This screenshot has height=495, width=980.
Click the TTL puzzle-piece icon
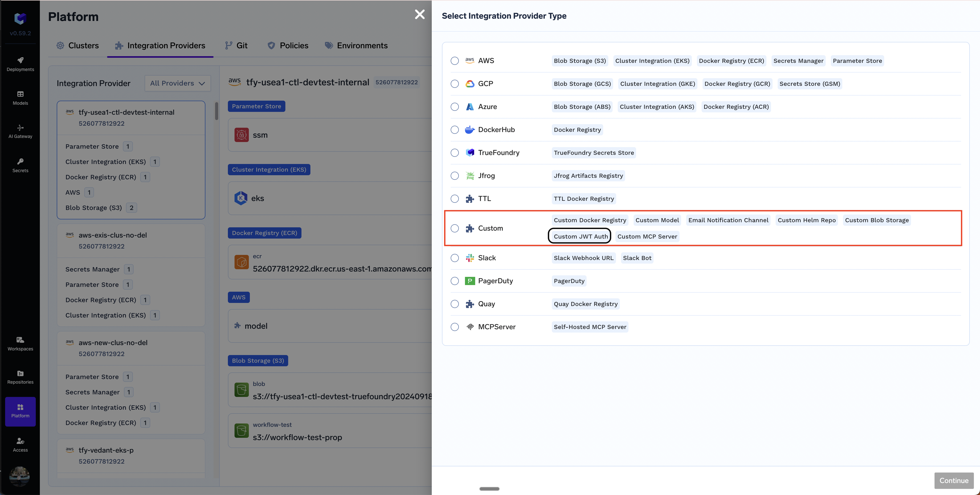(470, 199)
